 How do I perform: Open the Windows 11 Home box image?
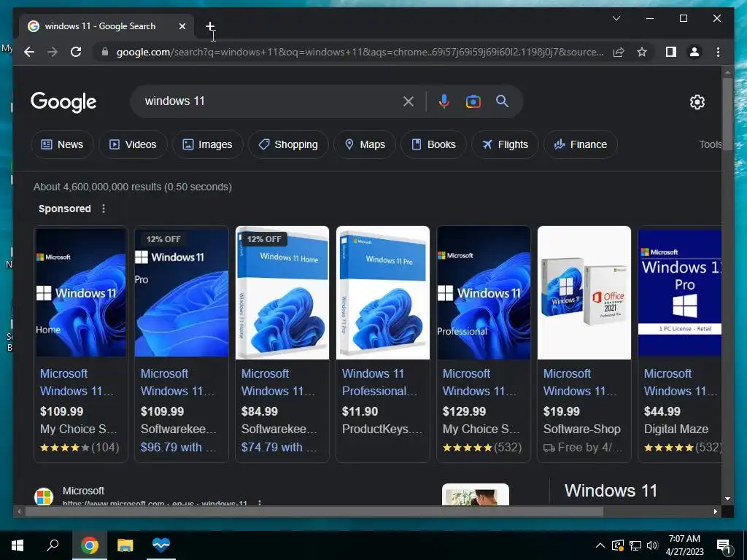(282, 292)
